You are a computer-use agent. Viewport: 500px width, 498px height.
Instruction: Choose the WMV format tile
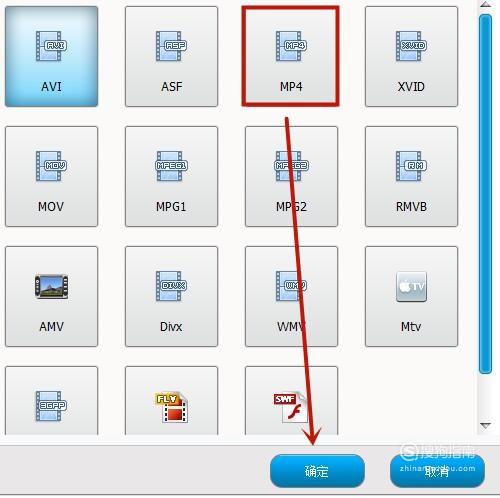point(291,296)
